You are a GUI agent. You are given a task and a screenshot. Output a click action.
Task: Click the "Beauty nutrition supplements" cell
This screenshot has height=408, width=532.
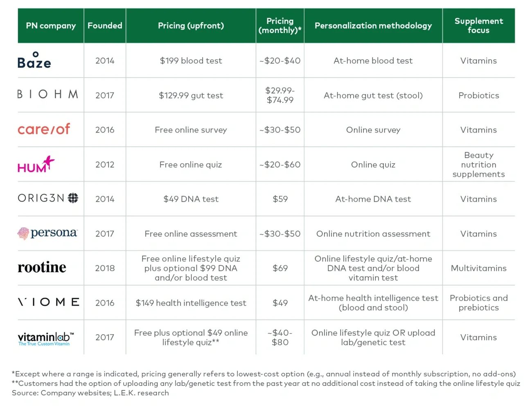pos(478,165)
